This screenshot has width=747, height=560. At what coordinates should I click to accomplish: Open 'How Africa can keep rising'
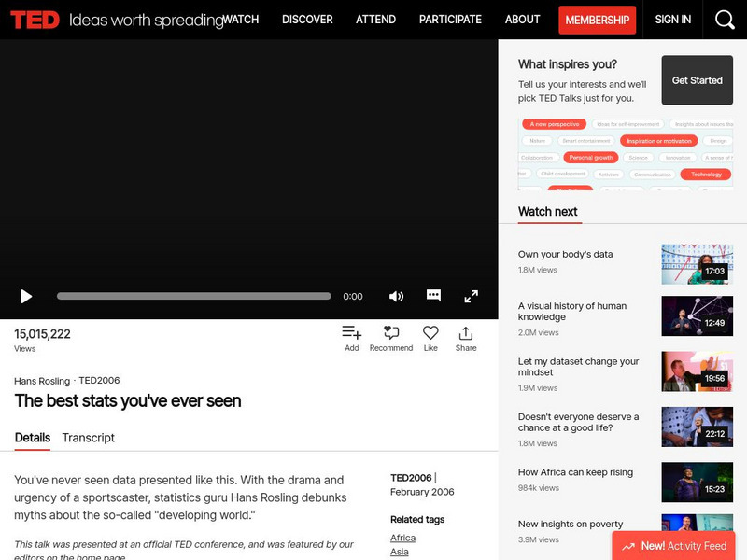[575, 472]
